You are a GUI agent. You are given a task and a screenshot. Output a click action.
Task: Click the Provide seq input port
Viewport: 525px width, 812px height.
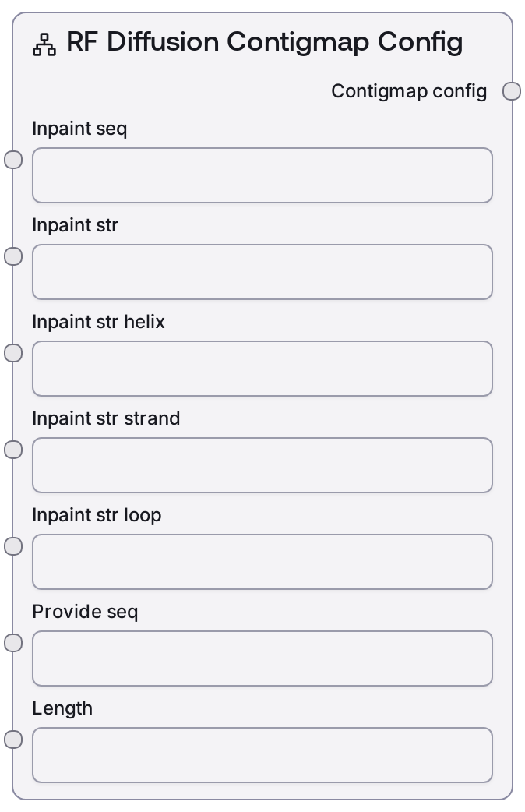pyautogui.click(x=13, y=643)
